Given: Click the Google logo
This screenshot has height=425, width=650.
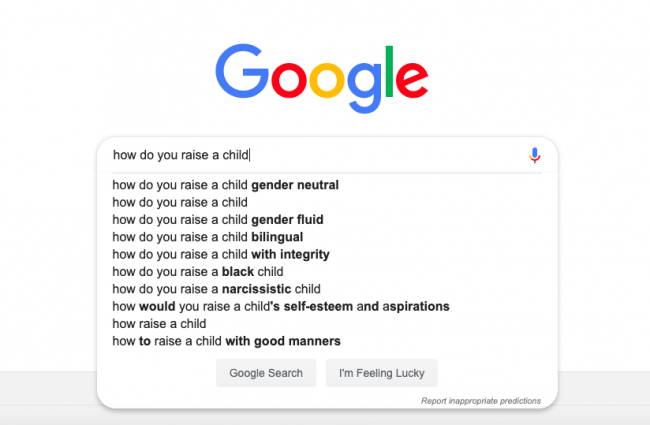Looking at the screenshot, I should [x=321, y=73].
